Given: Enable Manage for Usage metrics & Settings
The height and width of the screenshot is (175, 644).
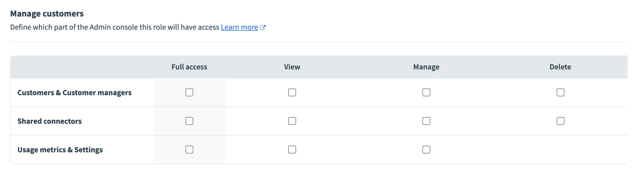Looking at the screenshot, I should [x=426, y=150].
